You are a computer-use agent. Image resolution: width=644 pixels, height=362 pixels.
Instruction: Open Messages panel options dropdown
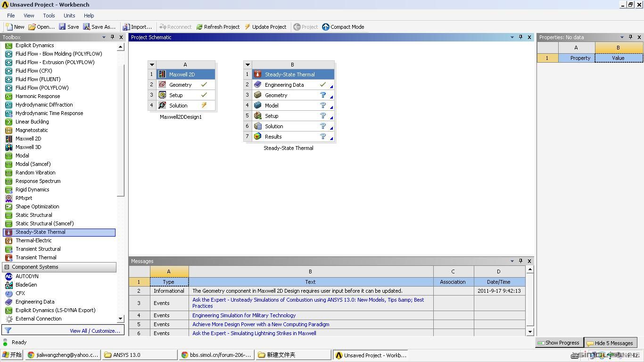click(512, 261)
